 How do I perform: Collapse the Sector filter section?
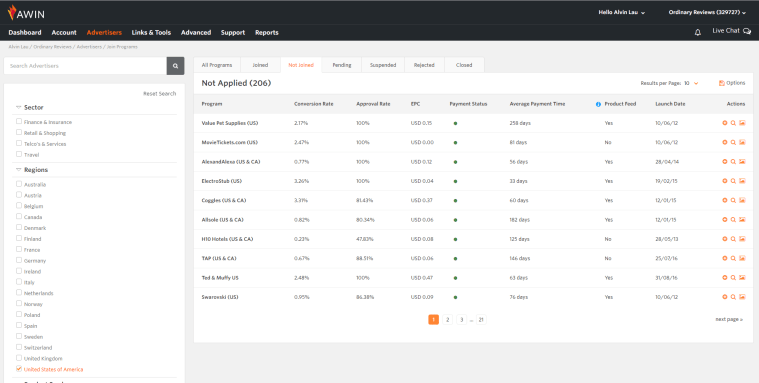click(19, 107)
